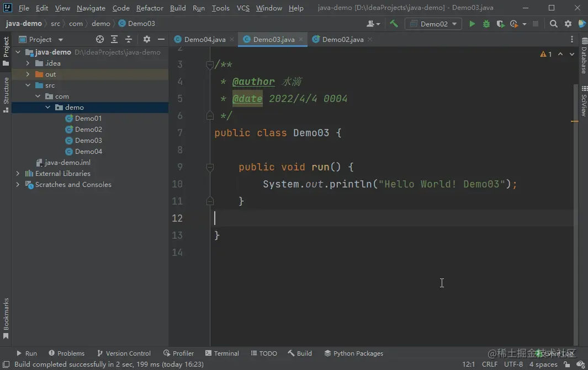Image resolution: width=588 pixels, height=370 pixels.
Task: Switch to the Demo04.java editor tab
Action: [x=204, y=39]
